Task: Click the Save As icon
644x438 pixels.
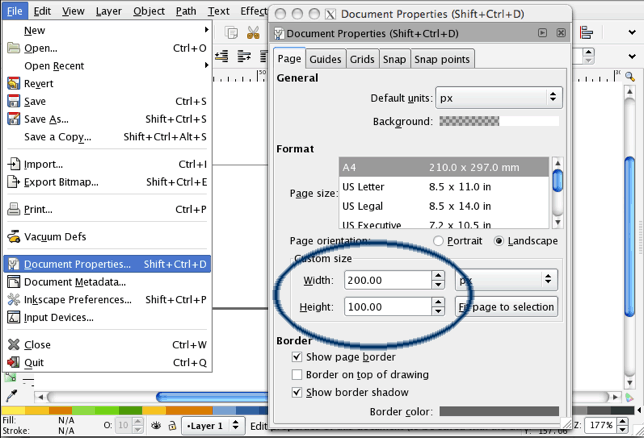Action: click(14, 119)
